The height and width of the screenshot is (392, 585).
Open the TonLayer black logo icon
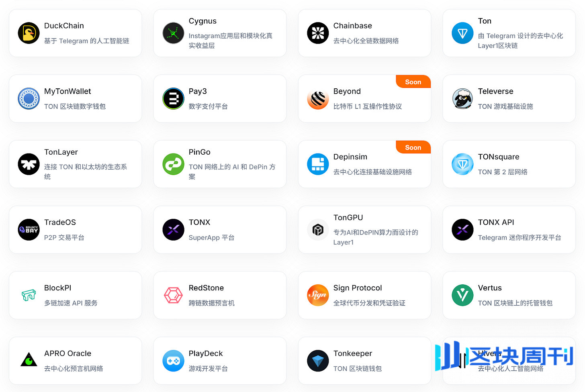tap(29, 164)
